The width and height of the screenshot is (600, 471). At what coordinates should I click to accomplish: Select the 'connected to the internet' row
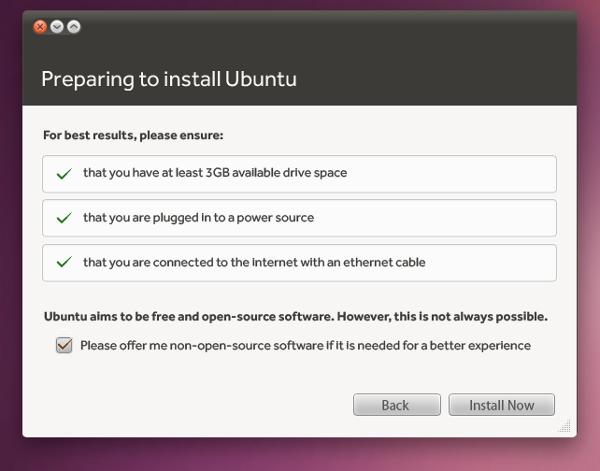click(x=299, y=262)
